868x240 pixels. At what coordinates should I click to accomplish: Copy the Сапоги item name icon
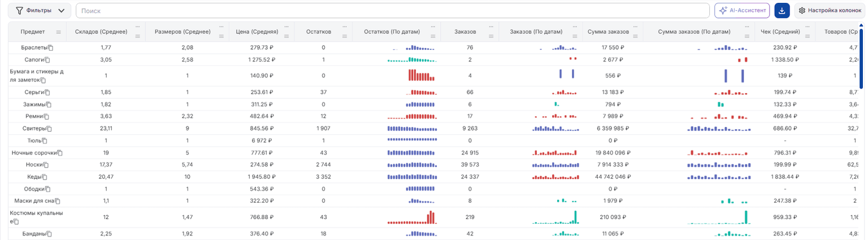point(47,60)
